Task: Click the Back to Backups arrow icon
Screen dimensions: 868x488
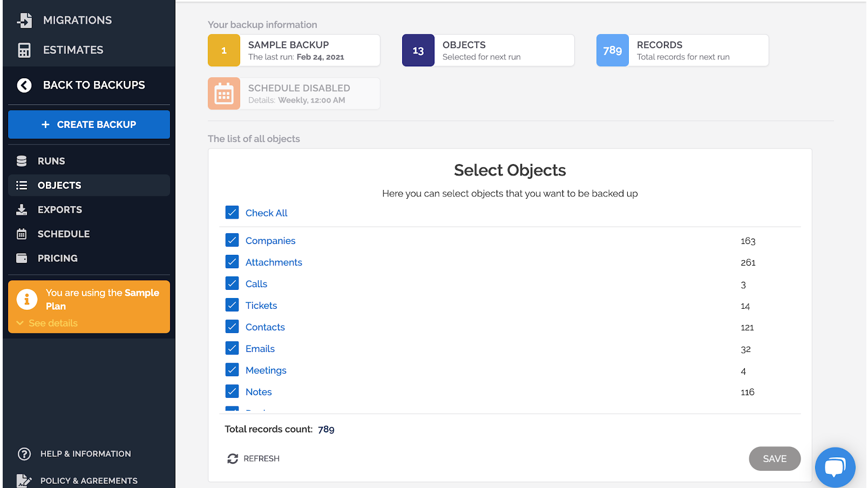Action: [x=24, y=85]
